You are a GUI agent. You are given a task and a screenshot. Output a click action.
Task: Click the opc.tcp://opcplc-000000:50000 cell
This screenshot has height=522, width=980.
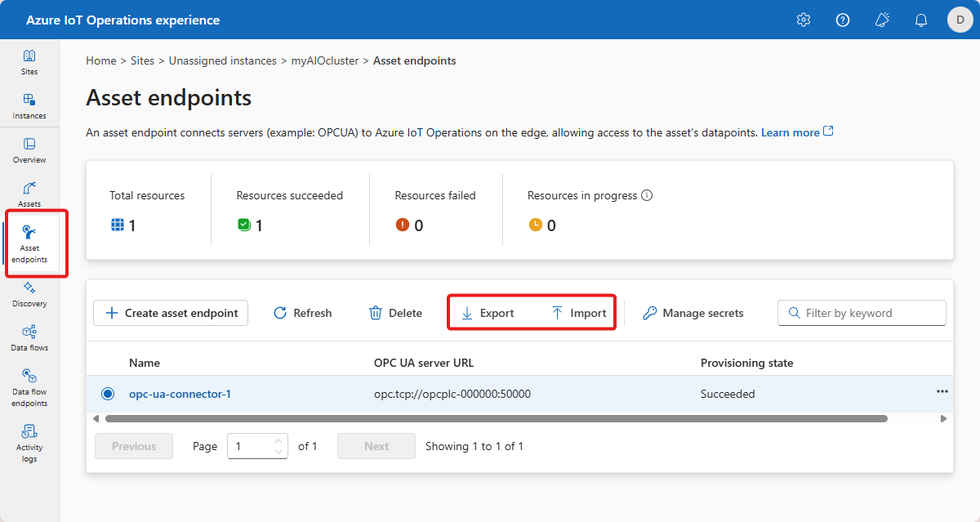pos(452,394)
